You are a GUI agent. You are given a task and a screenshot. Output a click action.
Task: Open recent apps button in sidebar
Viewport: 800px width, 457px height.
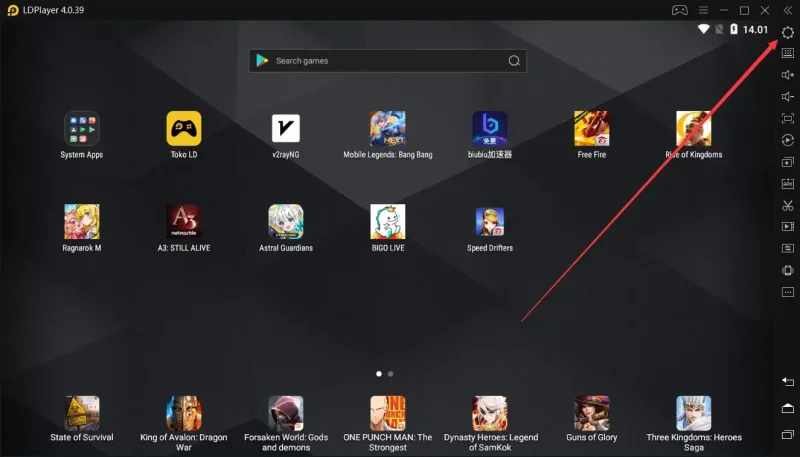(x=788, y=435)
